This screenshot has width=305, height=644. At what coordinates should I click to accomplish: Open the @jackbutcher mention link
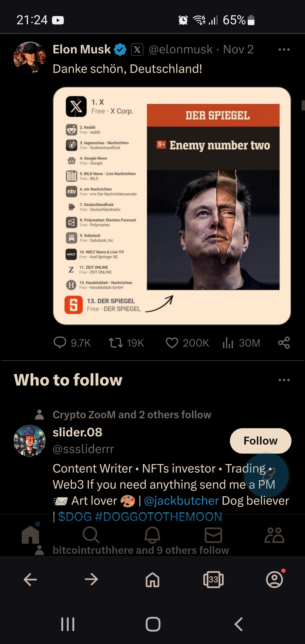pyautogui.click(x=181, y=501)
